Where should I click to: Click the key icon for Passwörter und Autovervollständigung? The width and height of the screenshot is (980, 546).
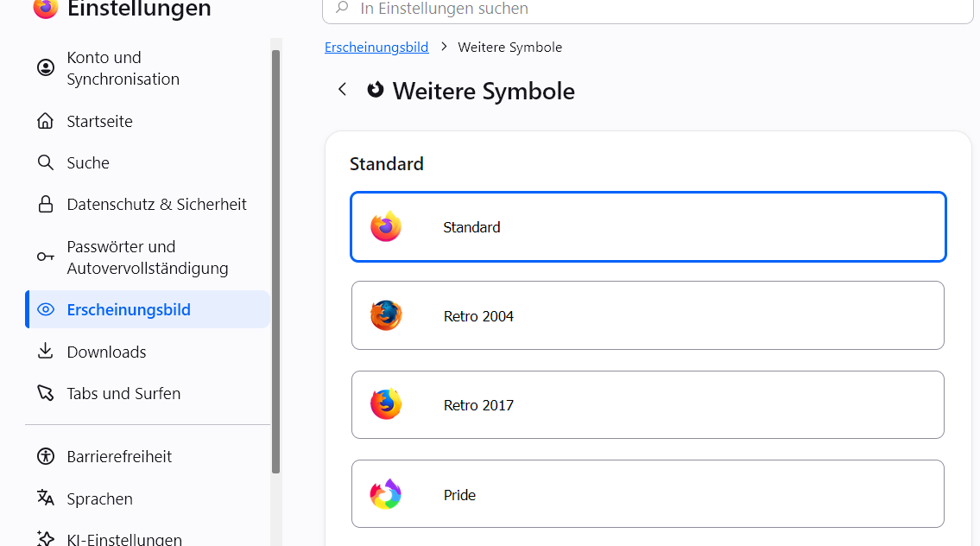tap(46, 257)
